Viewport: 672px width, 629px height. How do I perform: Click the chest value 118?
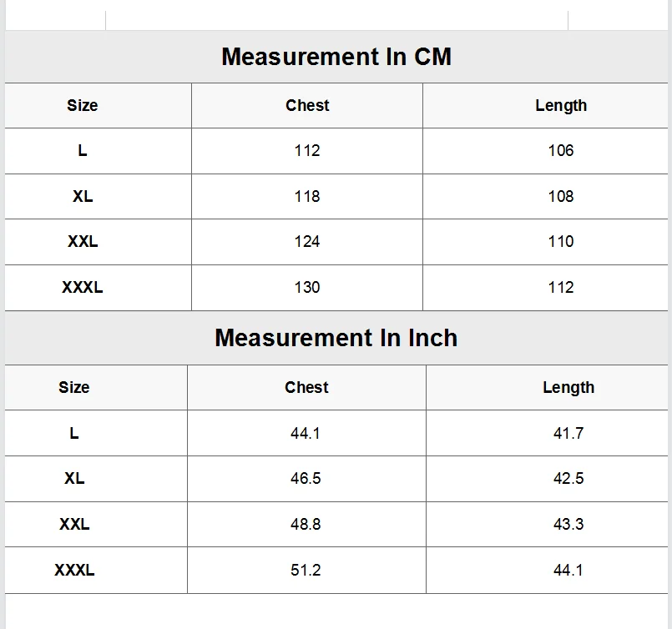tap(307, 196)
